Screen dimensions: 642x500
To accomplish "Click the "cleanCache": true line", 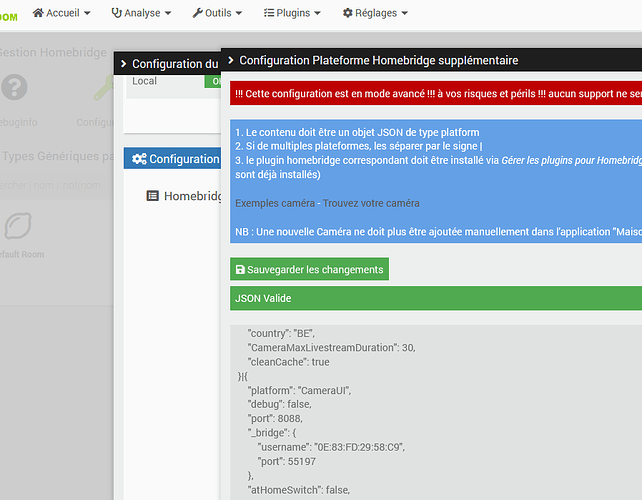I will (288, 362).
